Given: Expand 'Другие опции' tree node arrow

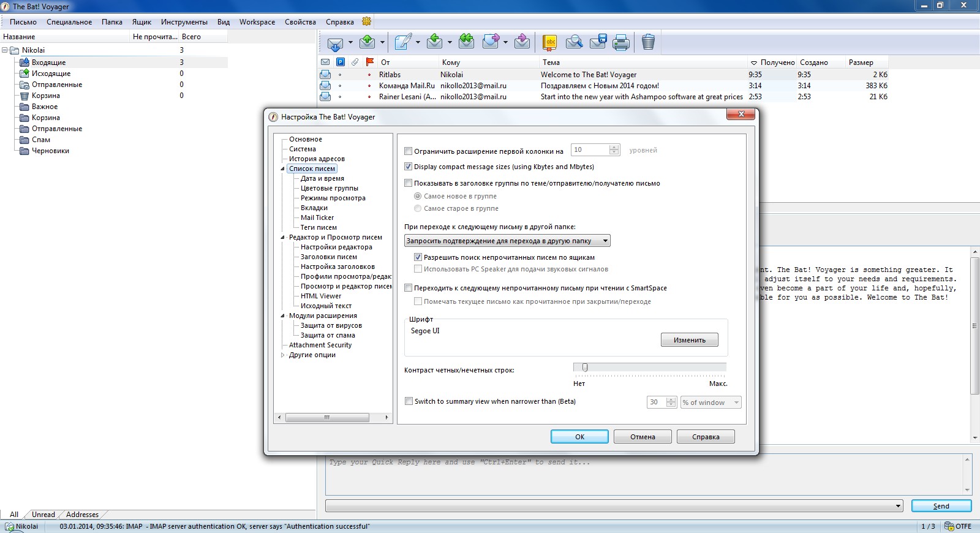Looking at the screenshot, I should point(282,355).
